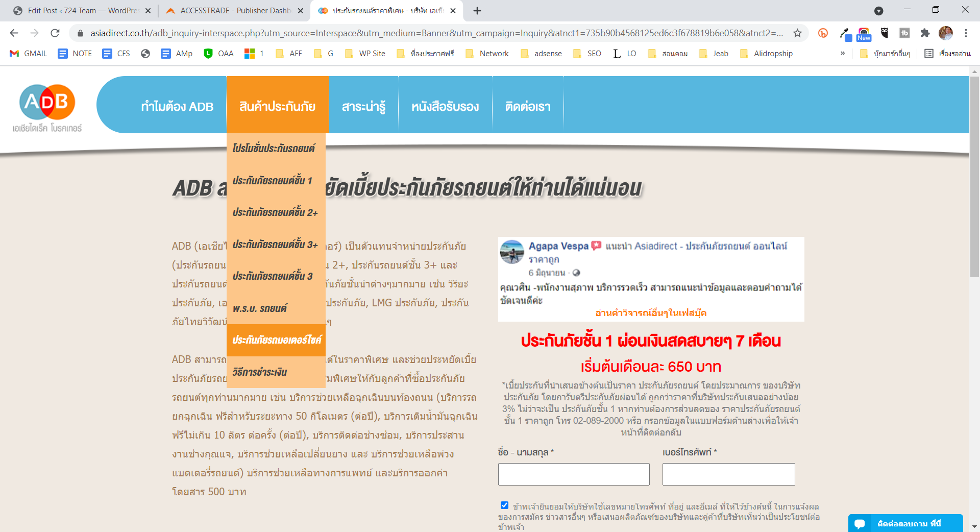Click the address bar URL
This screenshot has width=980, height=532.
coord(436,33)
